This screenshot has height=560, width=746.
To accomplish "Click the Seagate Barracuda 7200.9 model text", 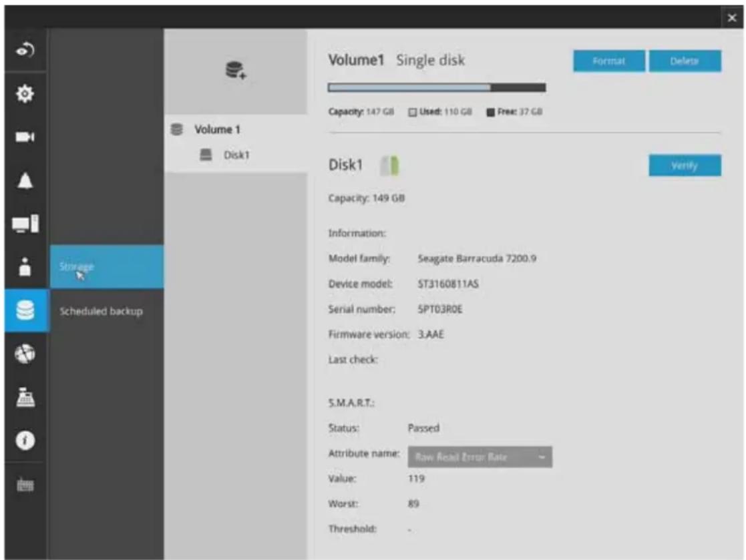I will click(477, 258).
